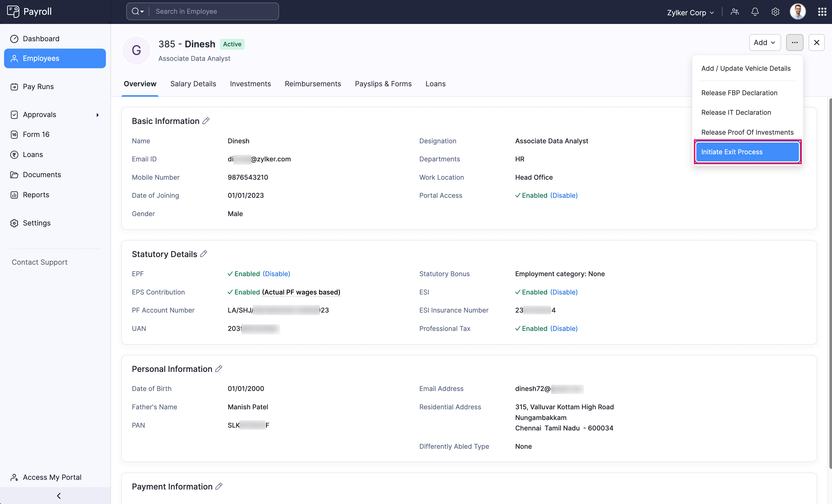Disable Professional Tax setting
This screenshot has width=832, height=504.
click(564, 328)
